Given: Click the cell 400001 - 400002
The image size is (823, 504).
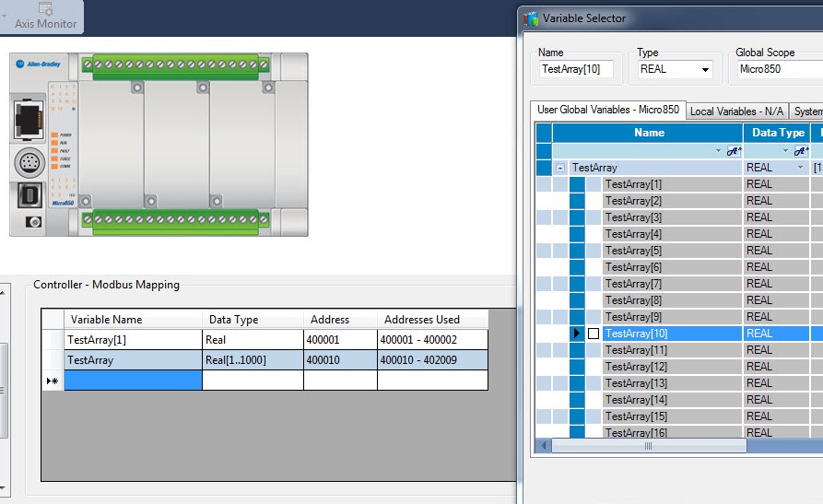Looking at the screenshot, I should tap(432, 340).
